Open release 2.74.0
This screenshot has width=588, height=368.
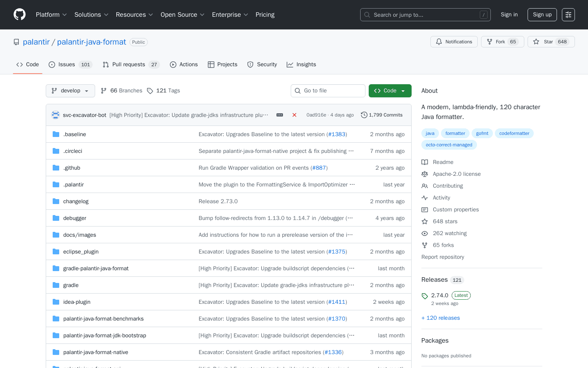[x=440, y=295]
